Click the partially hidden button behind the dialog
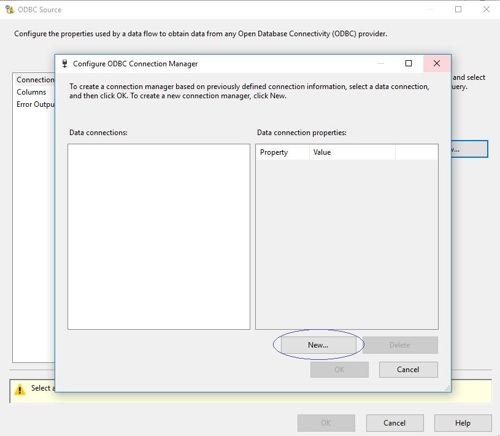 pyautogui.click(x=469, y=149)
